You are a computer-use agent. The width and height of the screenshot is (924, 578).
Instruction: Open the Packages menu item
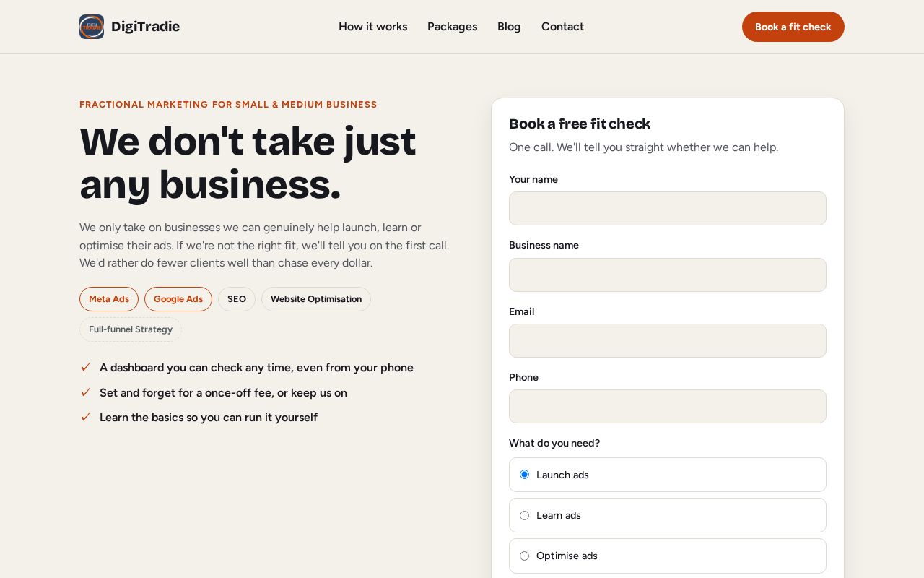453,27
